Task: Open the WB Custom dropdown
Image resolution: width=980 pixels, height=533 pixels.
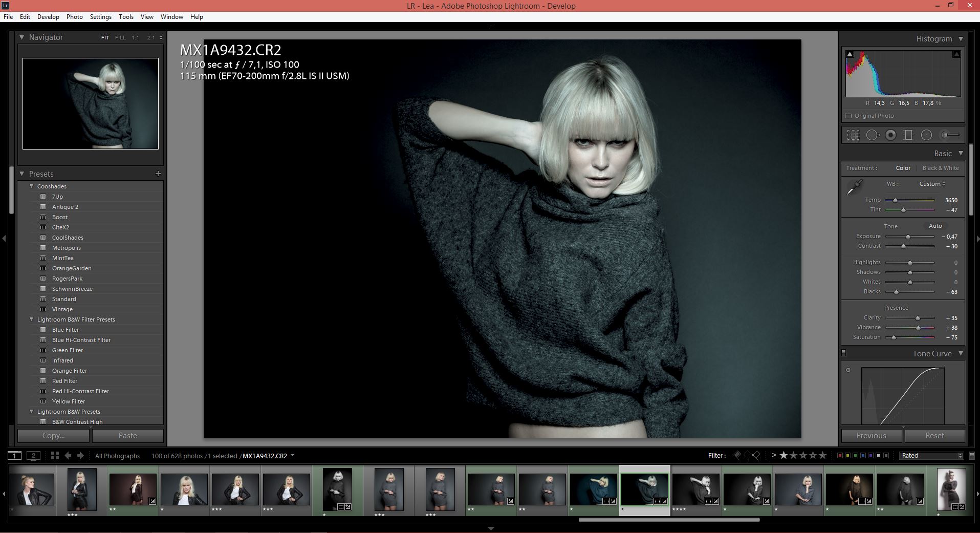Action: (x=932, y=184)
